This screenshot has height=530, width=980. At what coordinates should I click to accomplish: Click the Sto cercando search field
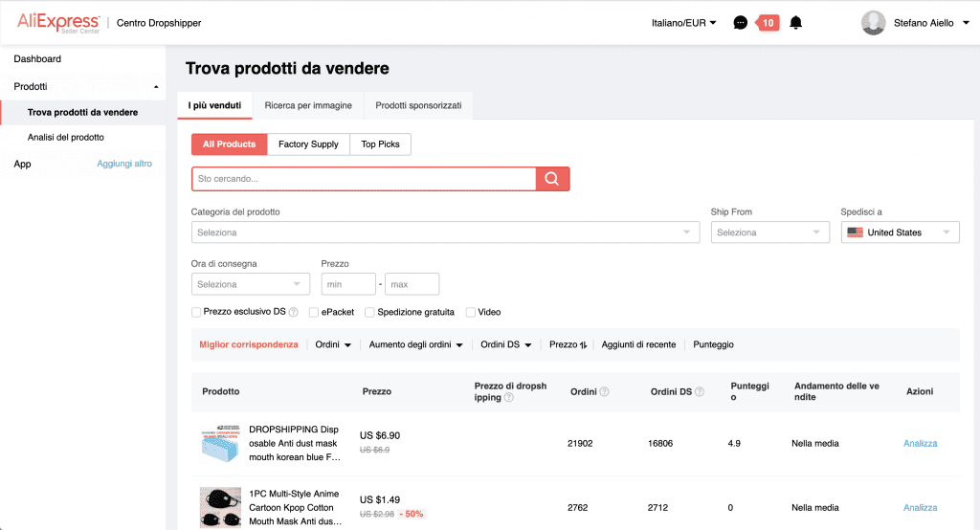tap(364, 179)
